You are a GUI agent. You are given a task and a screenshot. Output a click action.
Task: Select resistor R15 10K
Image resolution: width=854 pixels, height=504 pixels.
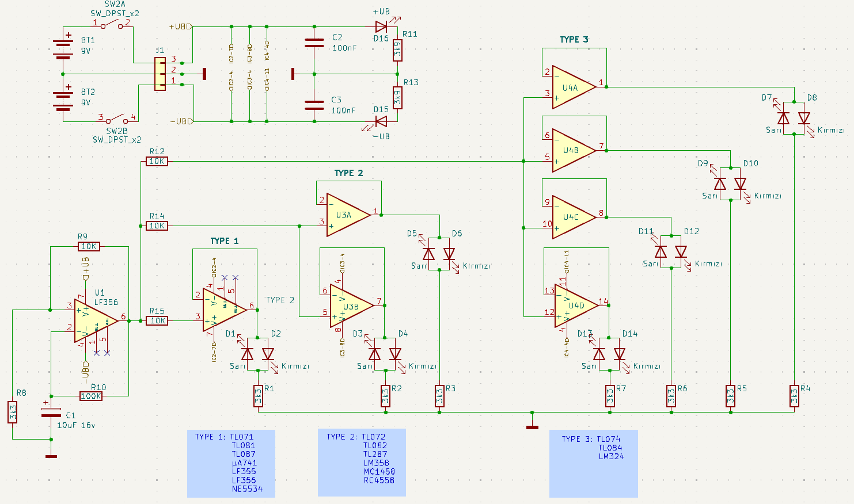click(157, 320)
